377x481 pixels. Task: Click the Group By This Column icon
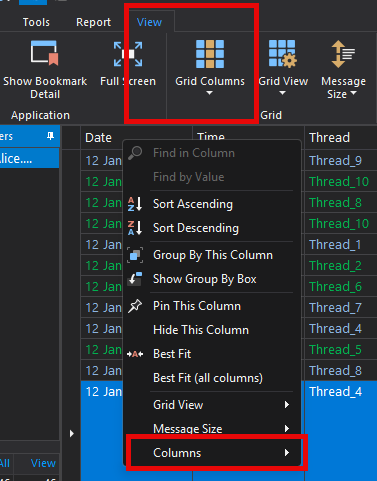point(135,255)
